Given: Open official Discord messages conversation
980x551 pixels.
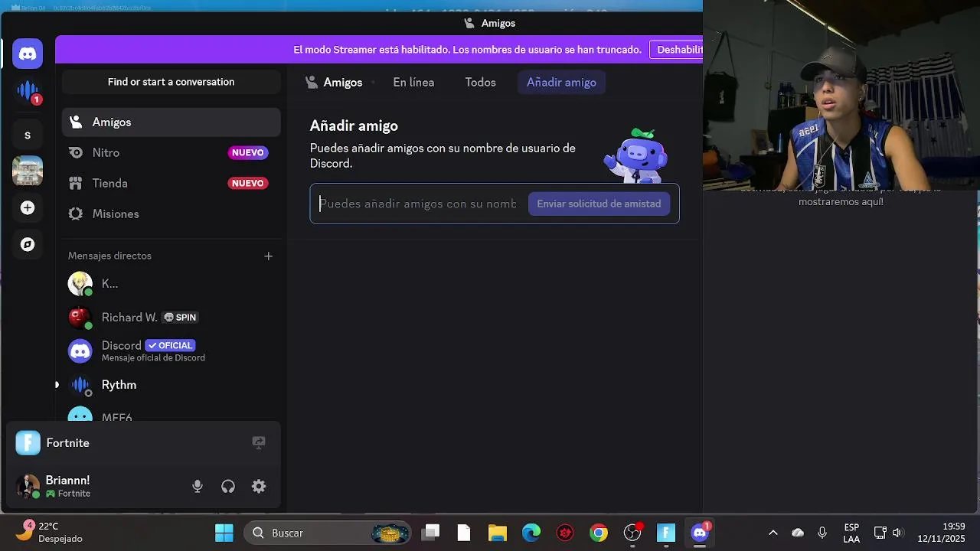Looking at the screenshot, I should click(x=171, y=350).
